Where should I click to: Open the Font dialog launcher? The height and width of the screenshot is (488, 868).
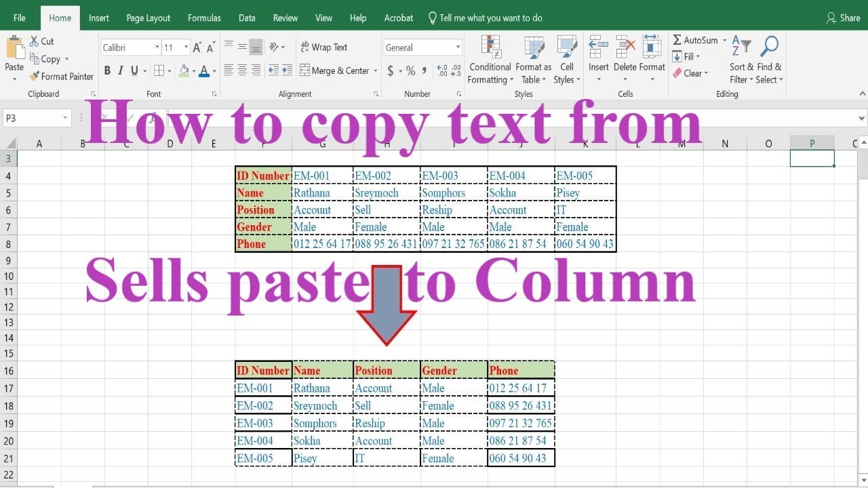coord(214,94)
